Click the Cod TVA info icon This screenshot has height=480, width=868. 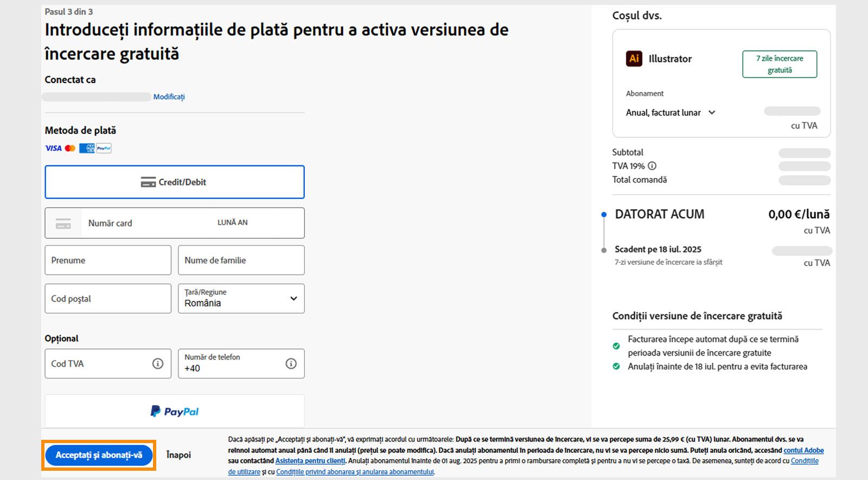157,364
